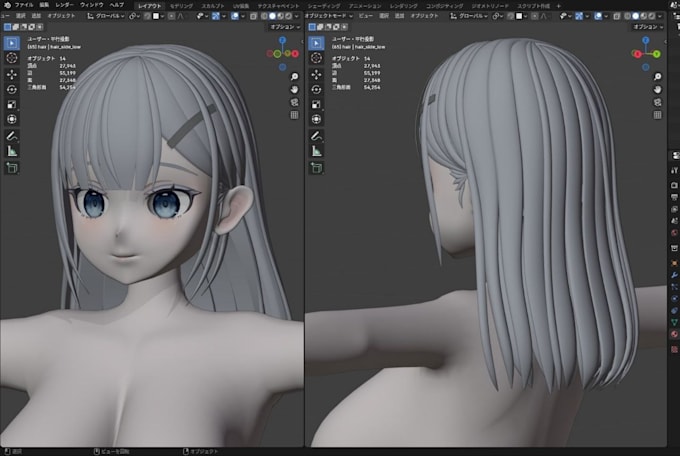The height and width of the screenshot is (456, 680).
Task: Open 追加 menu in right viewport header
Action: 399,16
